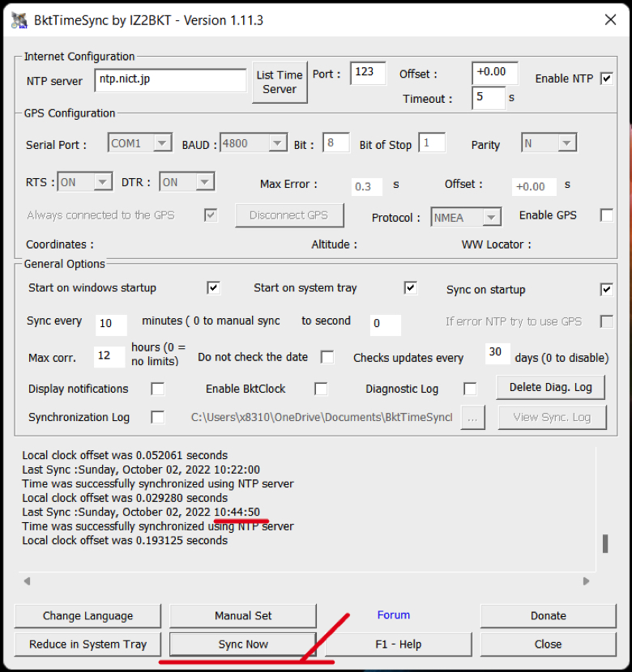The height and width of the screenshot is (672, 632).
Task: Open the BAUD 4800 dropdown
Action: 254,143
